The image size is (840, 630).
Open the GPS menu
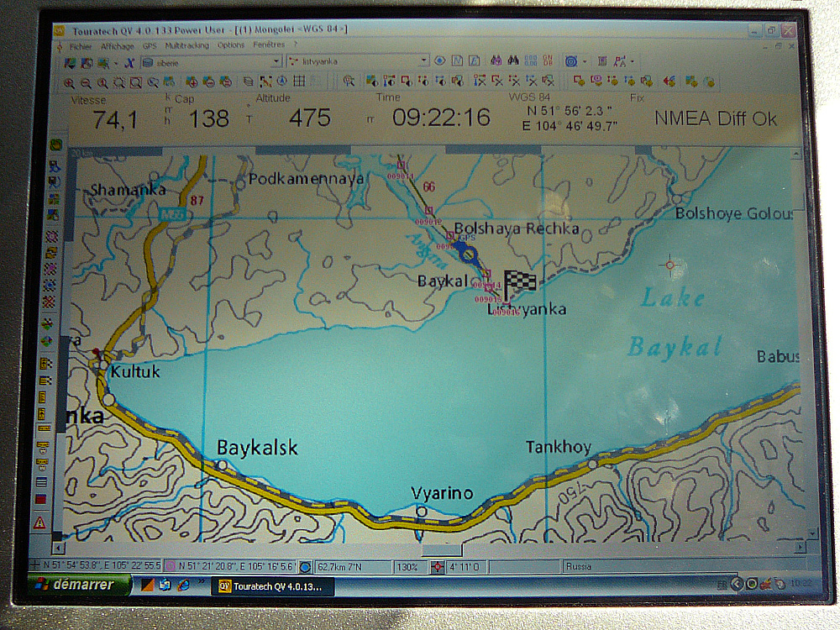[x=150, y=46]
